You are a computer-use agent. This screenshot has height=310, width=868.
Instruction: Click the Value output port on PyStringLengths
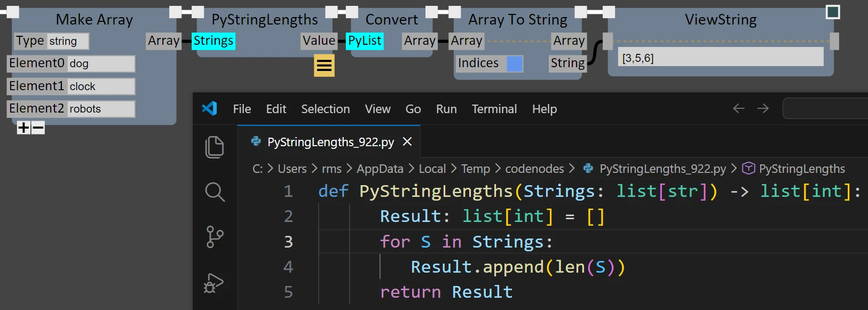(319, 41)
